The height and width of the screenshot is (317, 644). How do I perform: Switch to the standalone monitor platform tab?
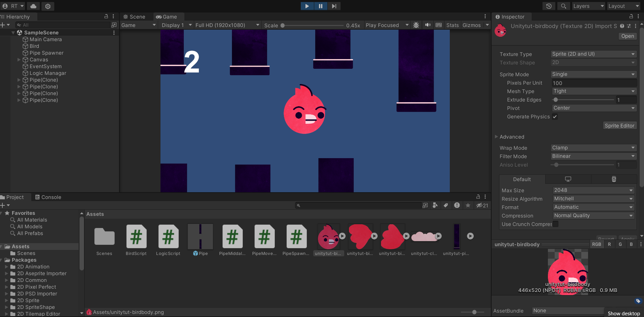click(568, 179)
